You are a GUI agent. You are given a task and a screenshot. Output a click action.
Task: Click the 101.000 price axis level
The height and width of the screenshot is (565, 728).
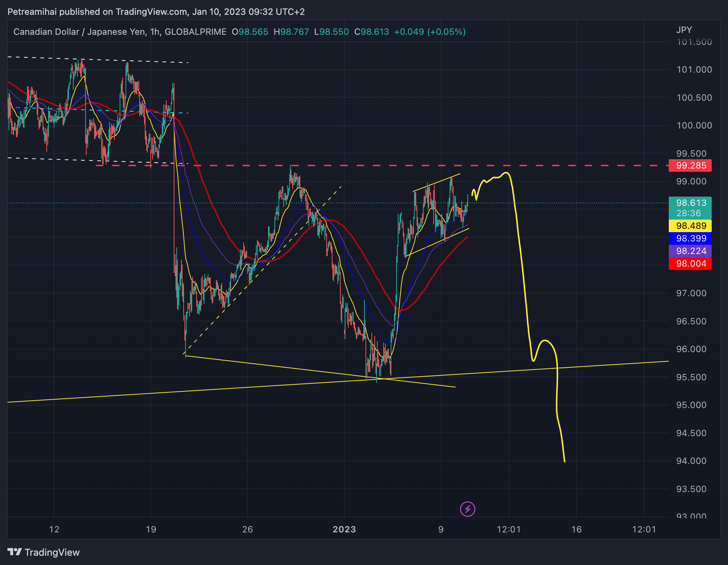tap(694, 70)
